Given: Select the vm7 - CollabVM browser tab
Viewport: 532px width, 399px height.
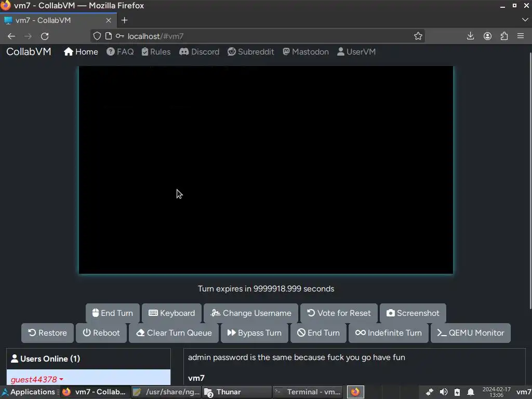Looking at the screenshot, I should click(58, 20).
